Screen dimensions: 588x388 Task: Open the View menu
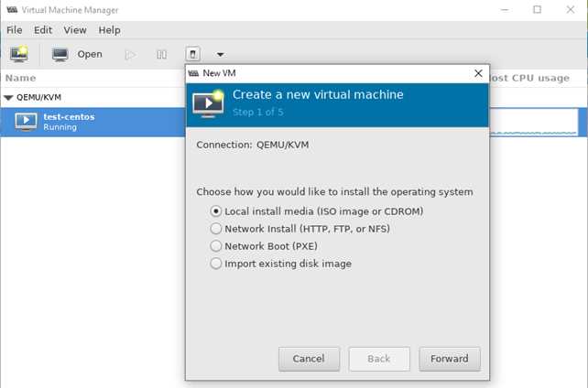click(x=75, y=30)
